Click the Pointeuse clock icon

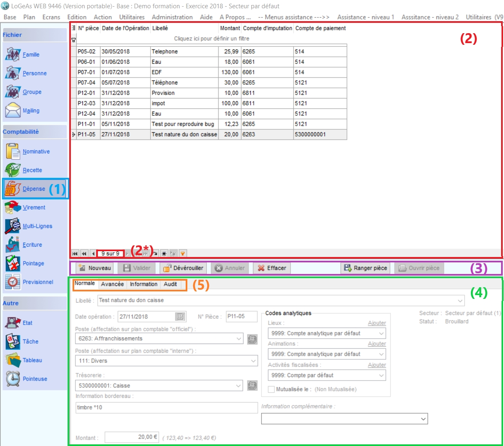[x=13, y=378]
